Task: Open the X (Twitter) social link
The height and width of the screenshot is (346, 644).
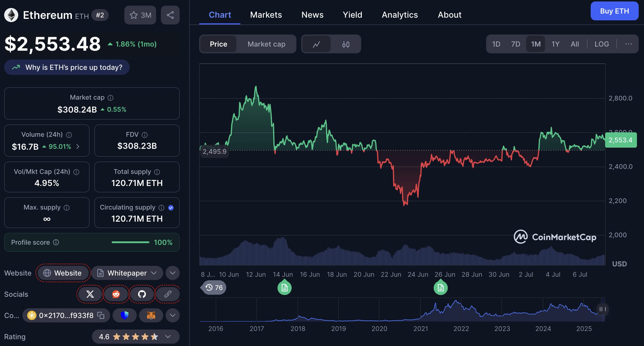Action: point(90,294)
